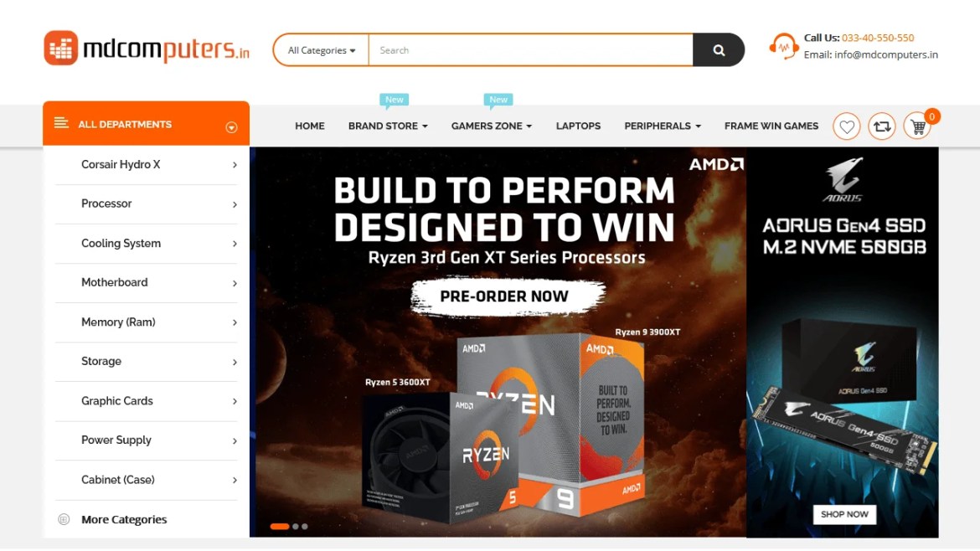Collapse All Departments with circled arrow
The width and height of the screenshot is (980, 551).
[x=231, y=127]
